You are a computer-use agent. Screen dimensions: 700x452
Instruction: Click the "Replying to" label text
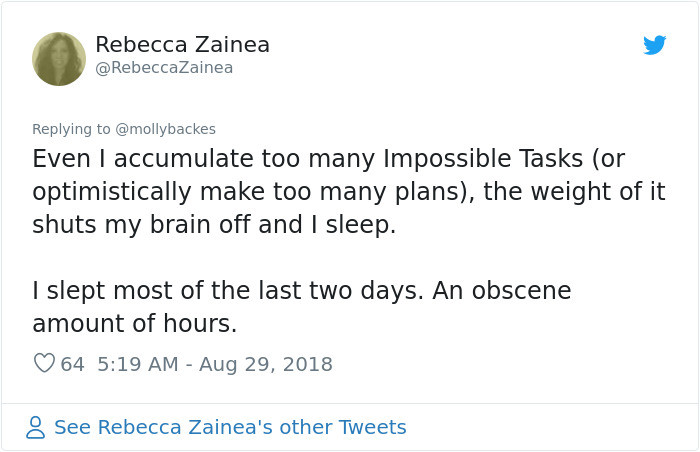pos(71,129)
